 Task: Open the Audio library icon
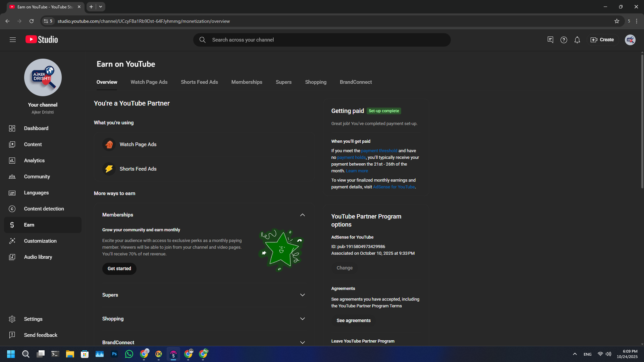tap(12, 257)
